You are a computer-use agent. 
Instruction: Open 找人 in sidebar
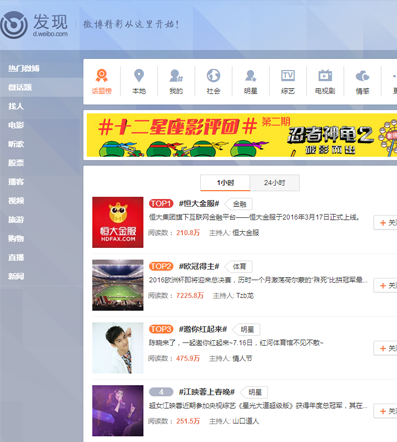click(x=16, y=106)
